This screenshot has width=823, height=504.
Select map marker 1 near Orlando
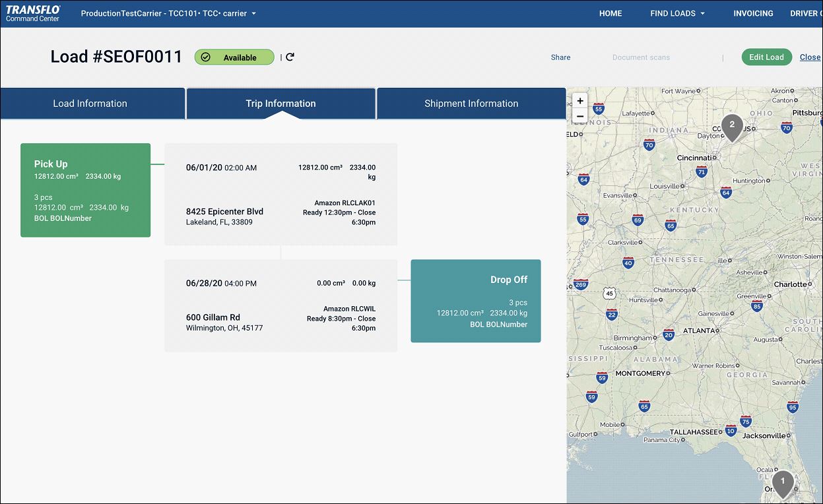point(783,483)
